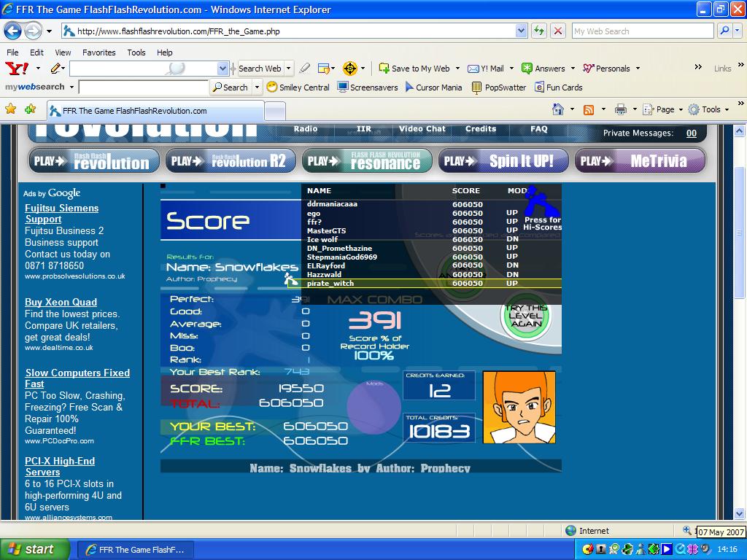This screenshot has height=560, width=747.
Task: Click the My Web Search input field
Action: (x=642, y=31)
